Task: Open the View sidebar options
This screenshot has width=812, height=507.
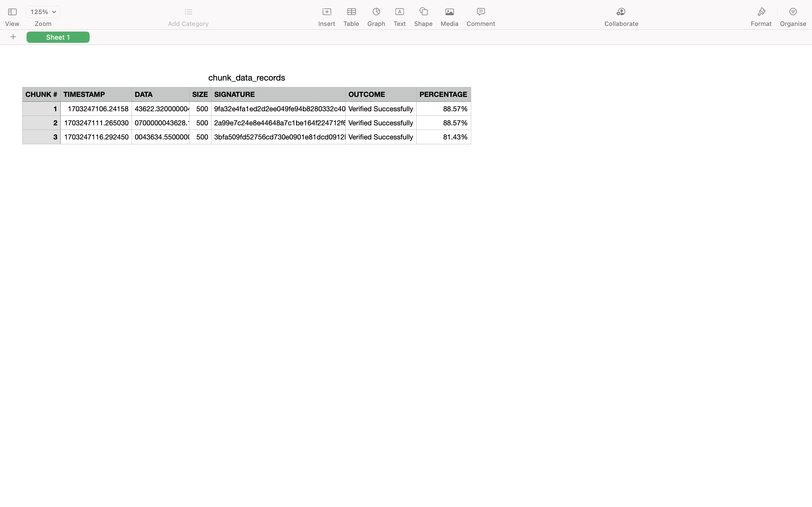Action: (12, 12)
